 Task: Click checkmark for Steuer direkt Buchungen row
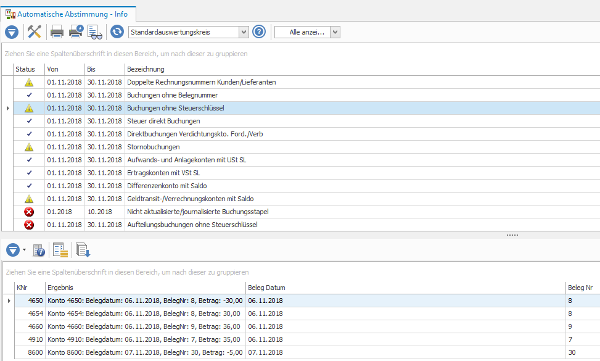pos(29,121)
